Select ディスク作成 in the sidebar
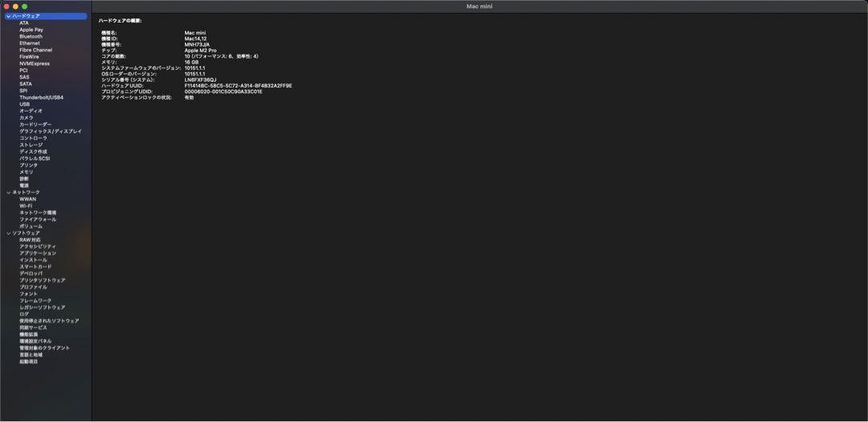The height and width of the screenshot is (422, 868). (x=33, y=152)
